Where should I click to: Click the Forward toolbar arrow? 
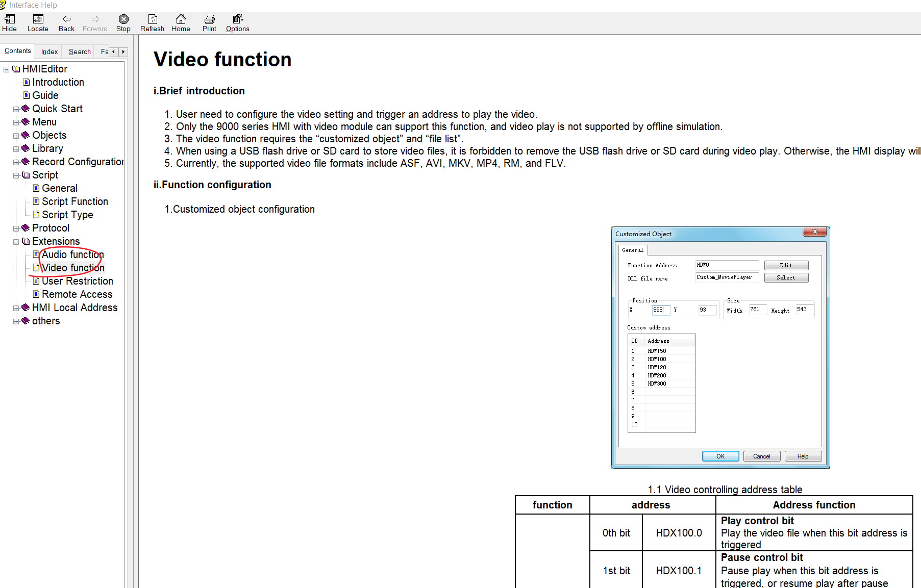pos(95,23)
